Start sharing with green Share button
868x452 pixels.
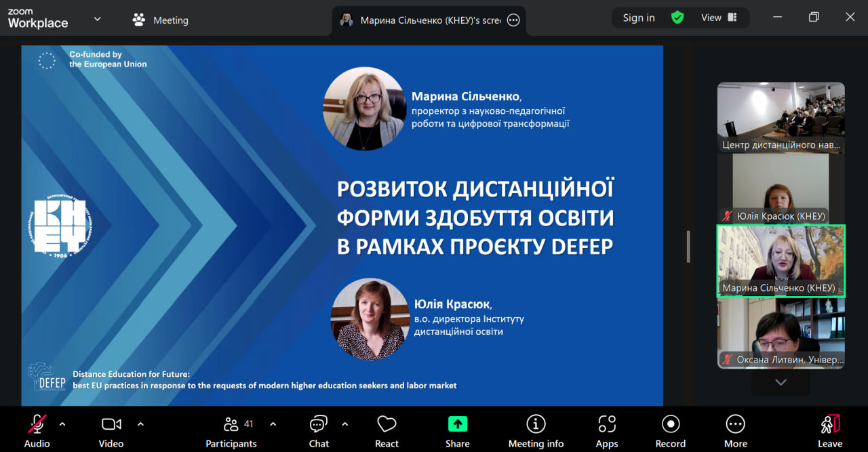click(x=458, y=430)
